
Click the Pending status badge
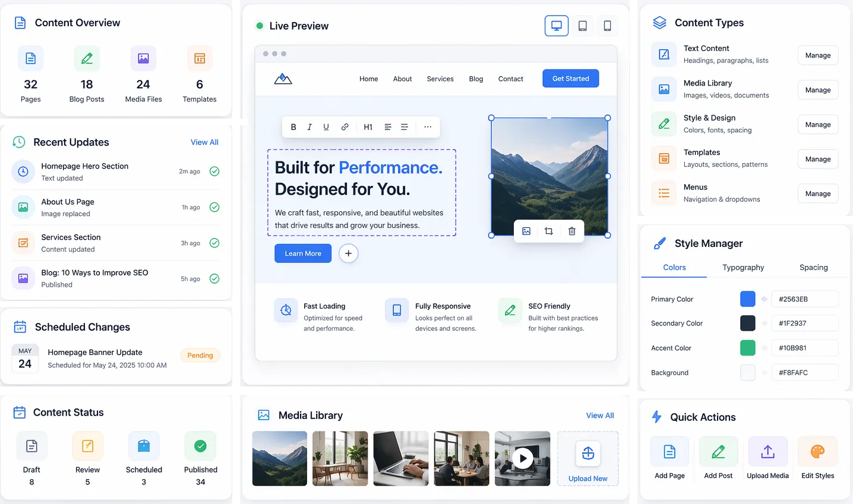coord(200,356)
